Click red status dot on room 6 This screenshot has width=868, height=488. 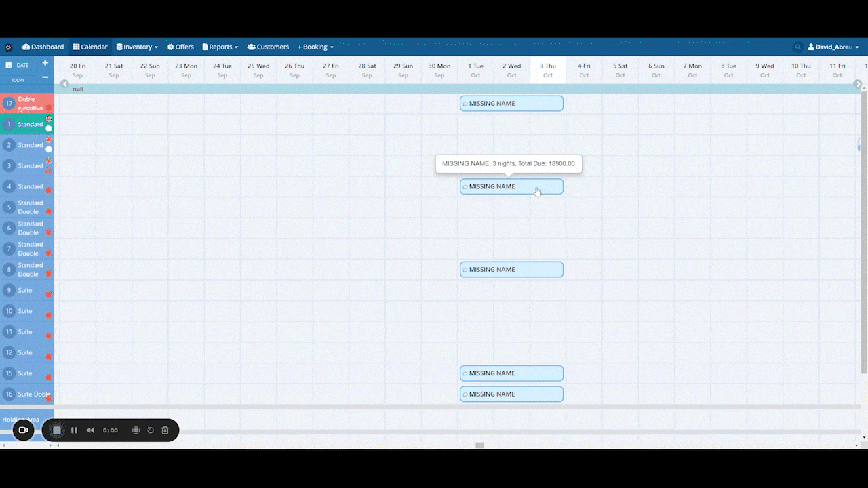pos(49,232)
